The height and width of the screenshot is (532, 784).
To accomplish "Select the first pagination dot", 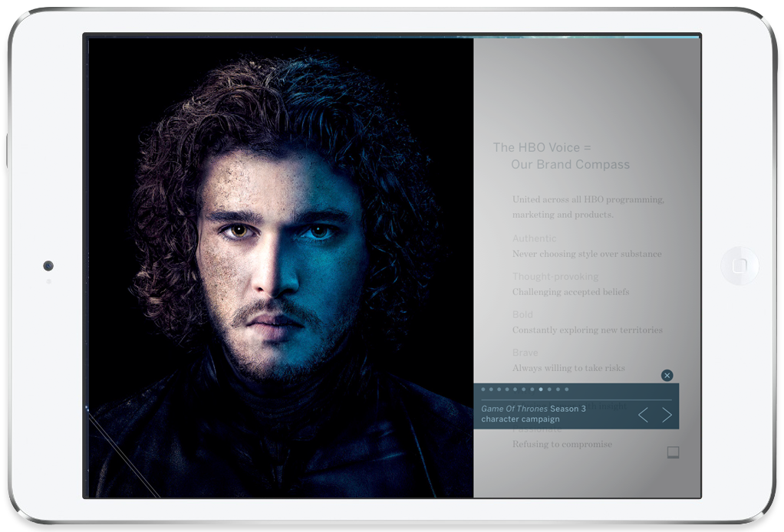I will (483, 389).
